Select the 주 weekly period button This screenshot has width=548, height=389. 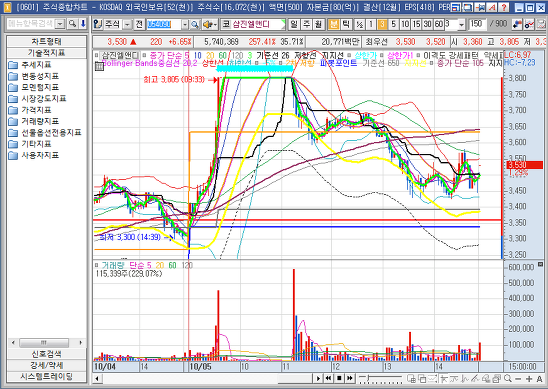(307, 24)
